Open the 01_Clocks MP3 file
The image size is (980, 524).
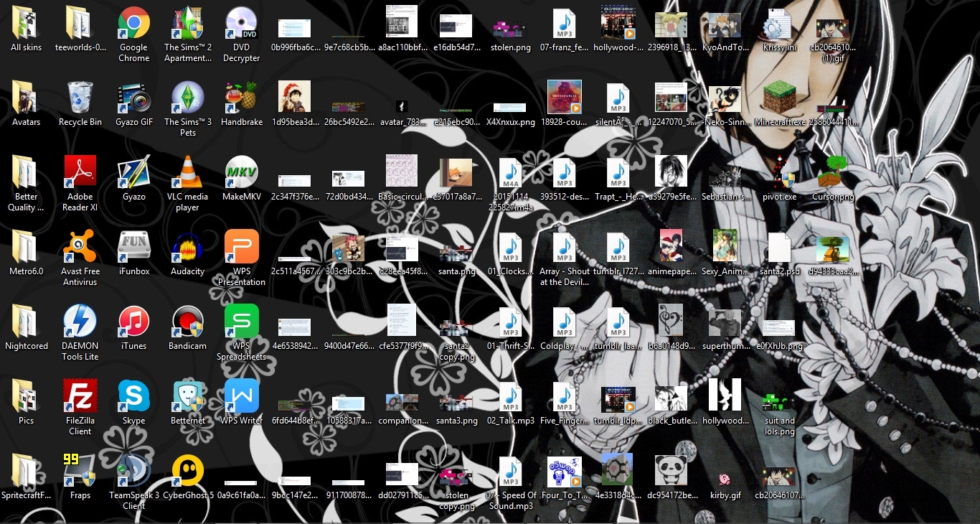(510, 248)
